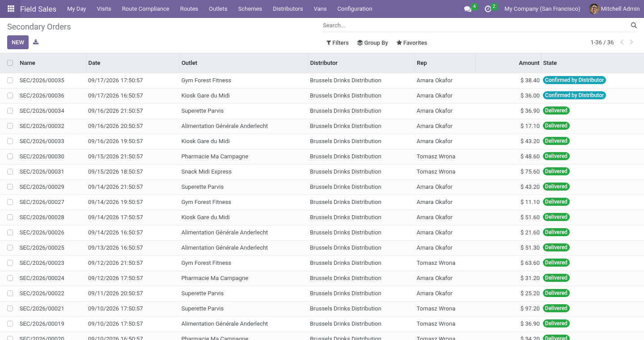Screen dimensions: 644x340
Task: Open the apps grid menu
Action: tap(11, 9)
